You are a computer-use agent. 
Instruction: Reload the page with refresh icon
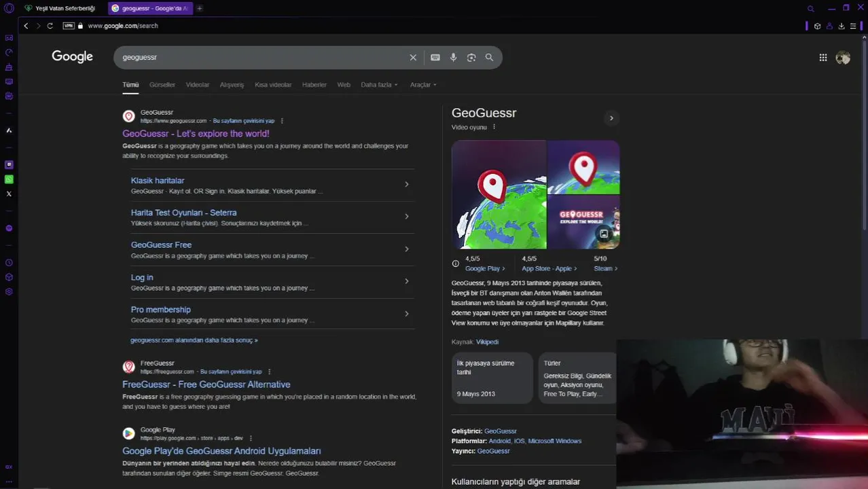50,26
